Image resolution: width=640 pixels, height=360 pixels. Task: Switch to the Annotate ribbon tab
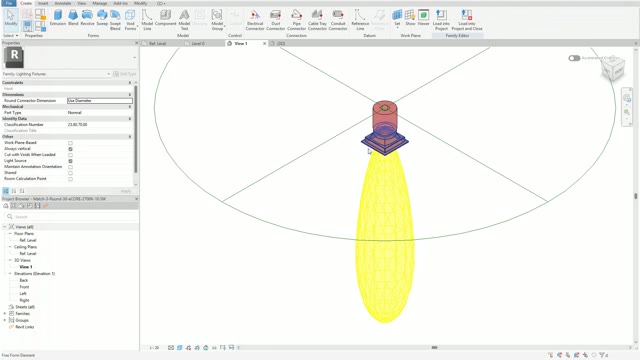coord(63,3)
